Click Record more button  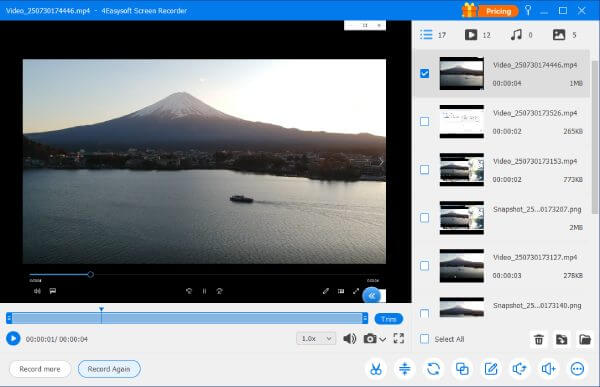click(x=40, y=369)
